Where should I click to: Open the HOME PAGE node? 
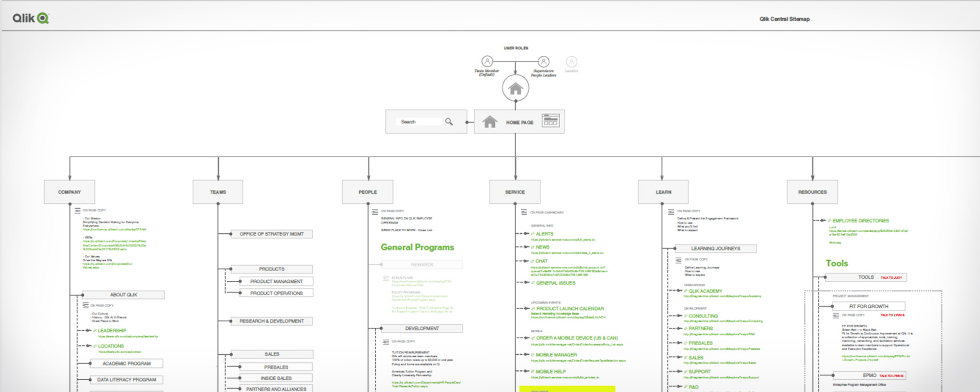[x=519, y=122]
